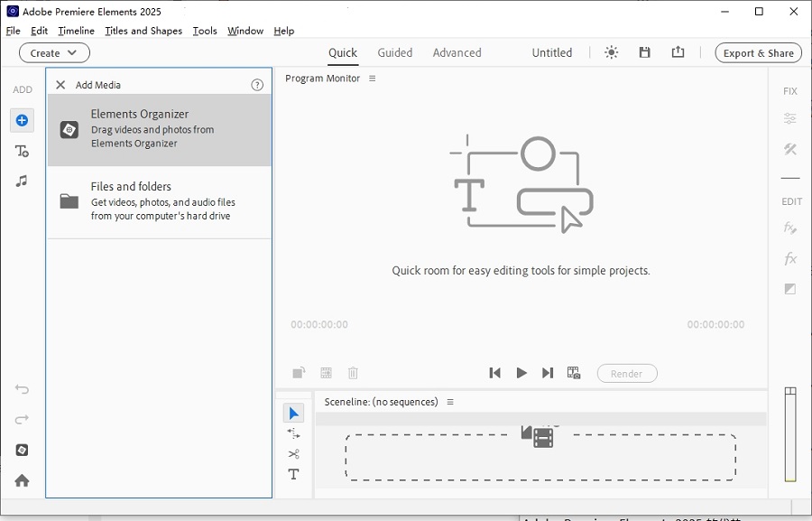This screenshot has width=812, height=521.
Task: Click the Save project disk icon
Action: click(644, 52)
